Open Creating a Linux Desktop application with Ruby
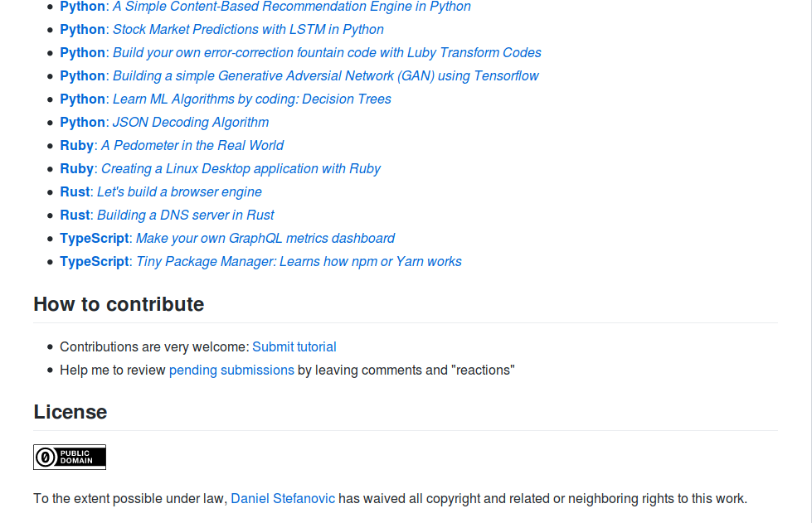 pyautogui.click(x=241, y=168)
